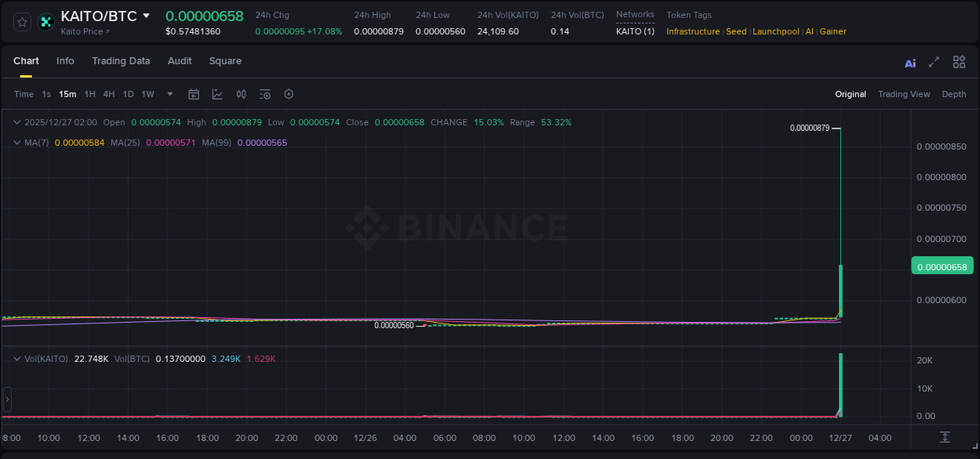The image size is (980, 459).
Task: Open the go-to-date calendar icon
Action: pos(194,94)
